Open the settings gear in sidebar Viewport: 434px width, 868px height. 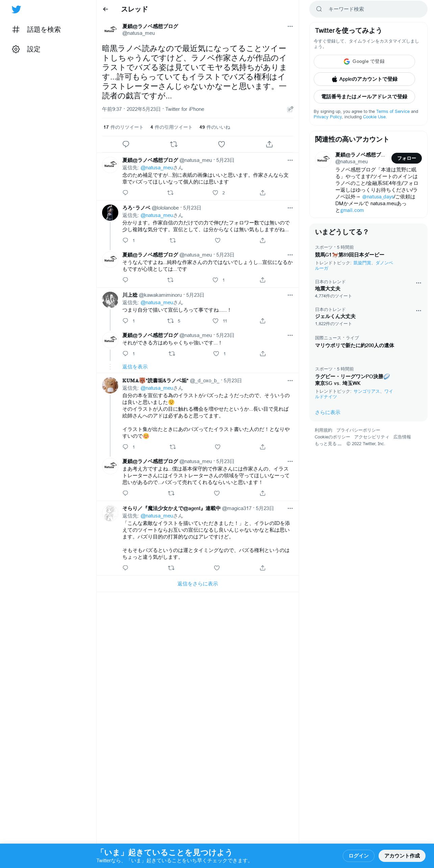click(x=16, y=49)
